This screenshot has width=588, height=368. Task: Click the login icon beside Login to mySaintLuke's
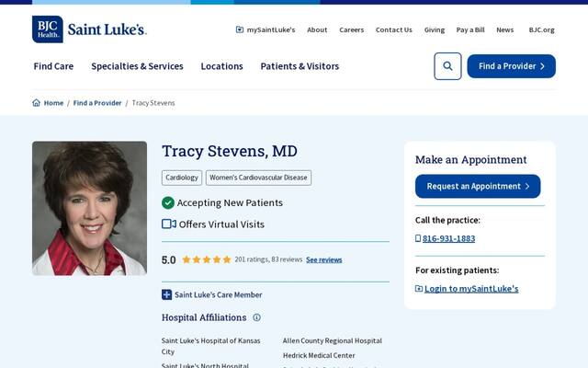click(x=419, y=289)
